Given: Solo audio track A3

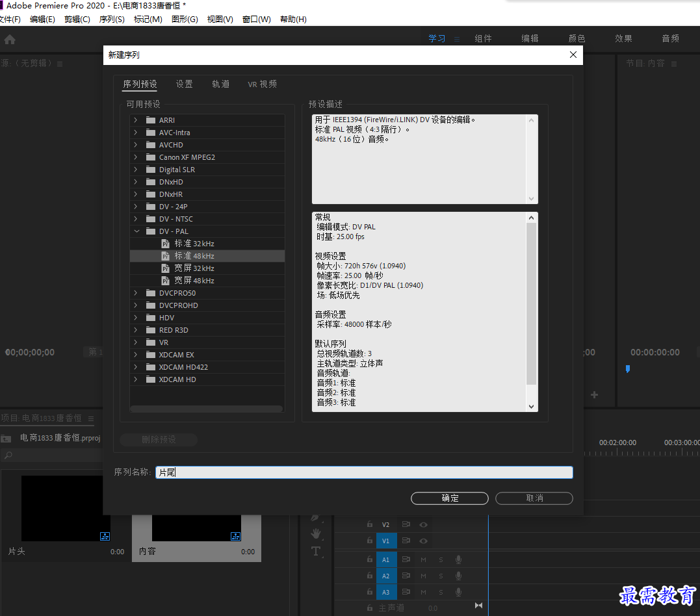Looking at the screenshot, I should pyautogui.click(x=441, y=593).
